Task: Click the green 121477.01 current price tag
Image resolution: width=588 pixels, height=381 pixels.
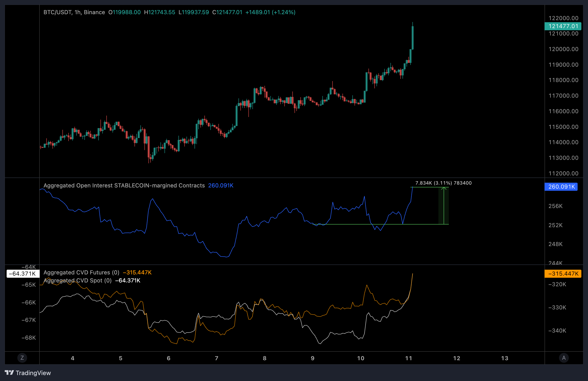Action: [562, 26]
